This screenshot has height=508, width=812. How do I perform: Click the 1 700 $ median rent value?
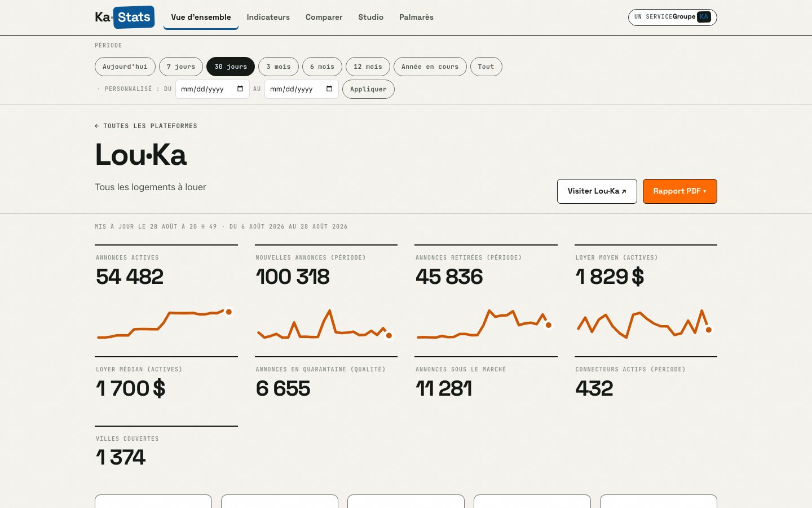[x=131, y=388]
